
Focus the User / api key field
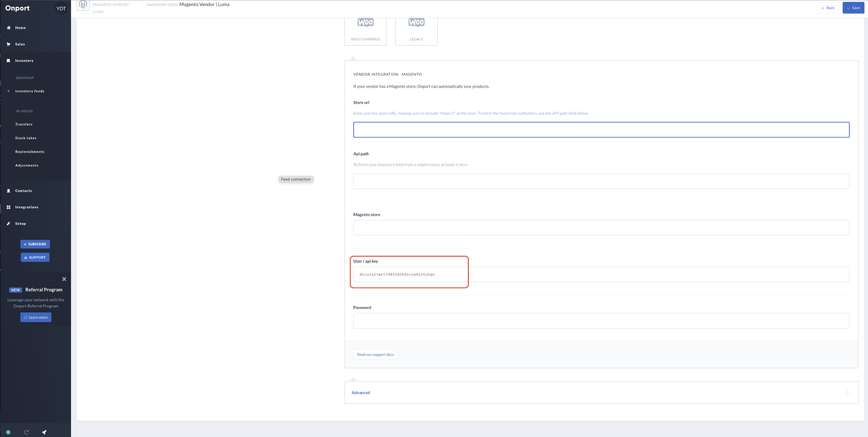tap(601, 274)
